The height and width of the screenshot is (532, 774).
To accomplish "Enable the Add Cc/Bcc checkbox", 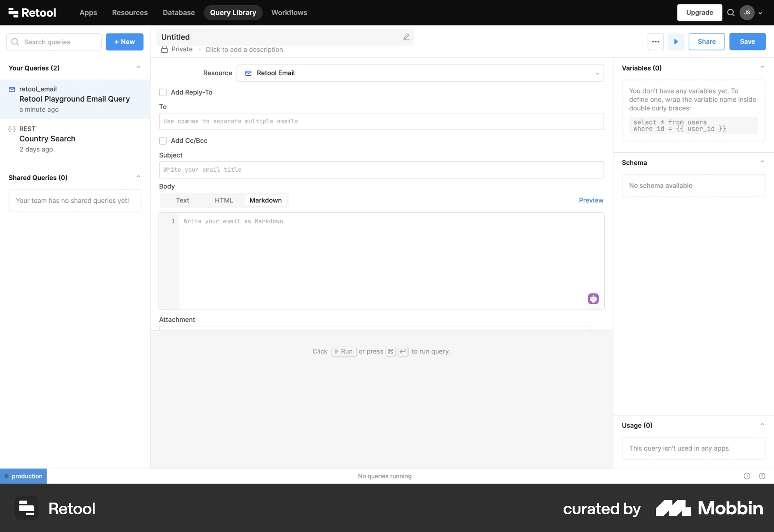I will 163,141.
